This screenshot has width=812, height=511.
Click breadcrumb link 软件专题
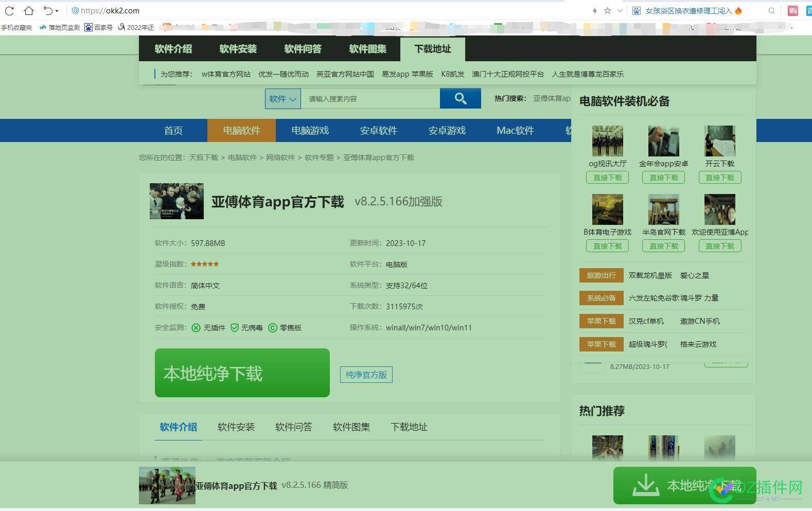click(319, 157)
